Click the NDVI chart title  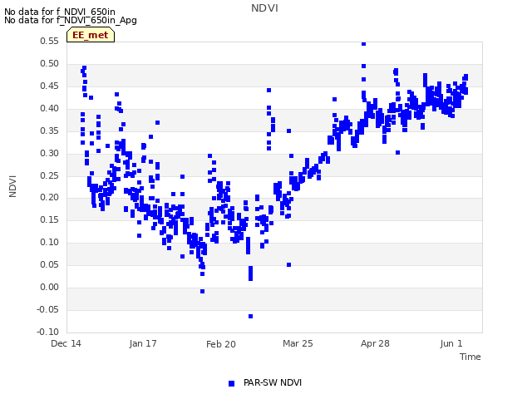[x=264, y=8]
